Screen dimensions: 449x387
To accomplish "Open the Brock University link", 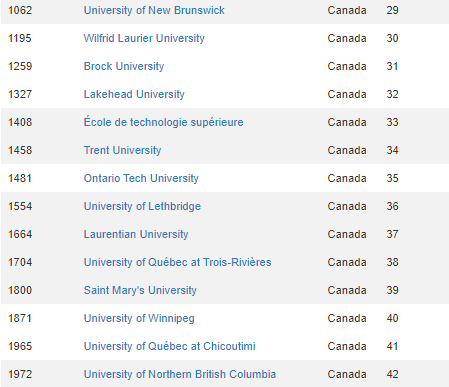I will 124,66.
